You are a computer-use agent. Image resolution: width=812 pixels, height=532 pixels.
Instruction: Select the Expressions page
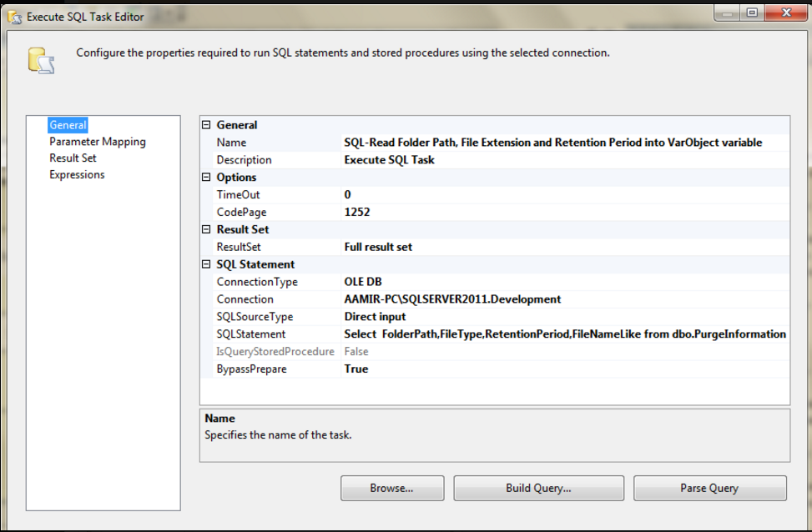coord(76,174)
